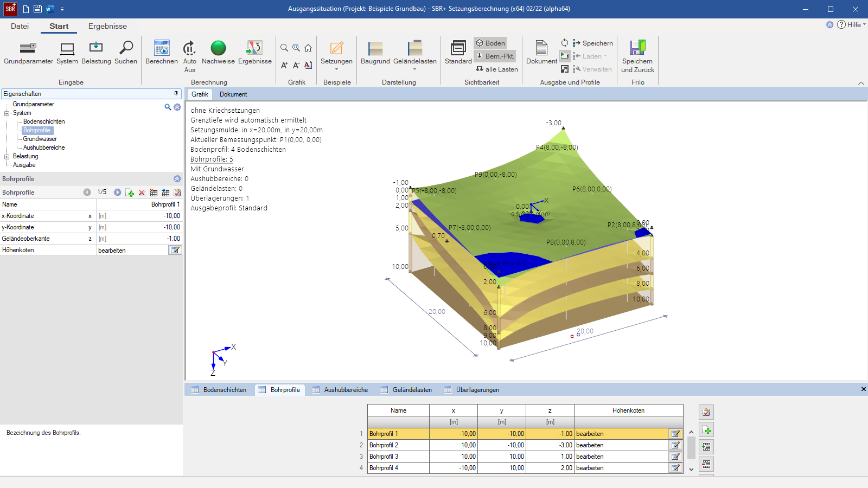The image size is (868, 488).
Task: Close the bottom table panel
Action: 863,389
